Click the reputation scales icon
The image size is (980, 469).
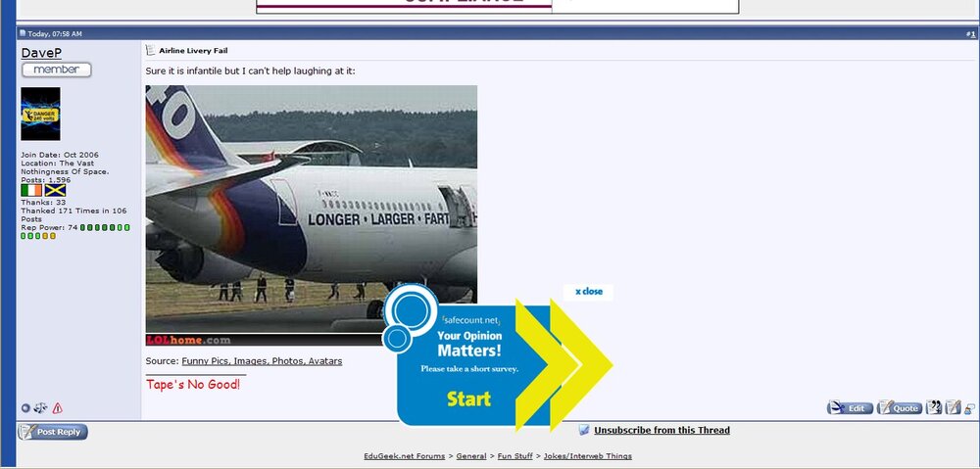(x=40, y=407)
